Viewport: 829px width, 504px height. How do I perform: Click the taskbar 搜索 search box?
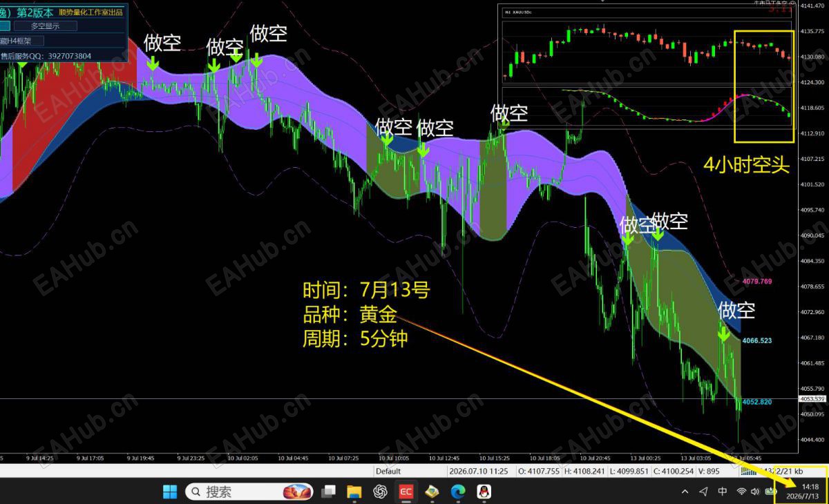(x=250, y=492)
